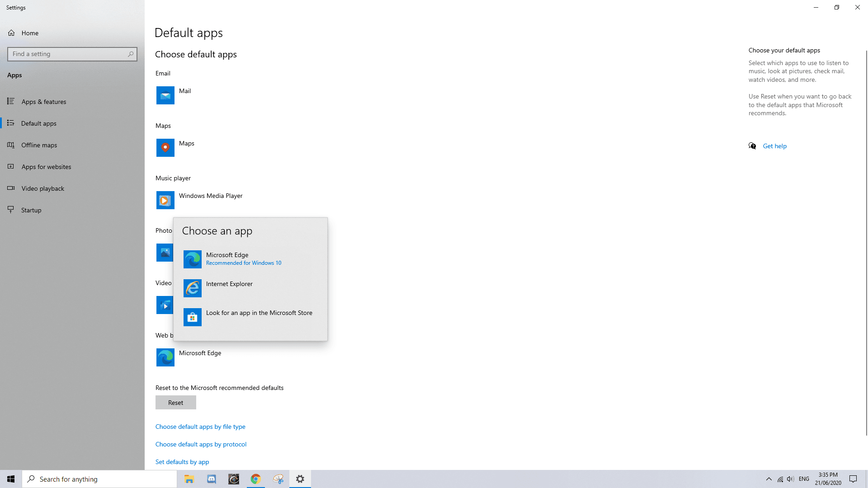Click the Reset button
The width and height of the screenshot is (868, 488).
(175, 403)
